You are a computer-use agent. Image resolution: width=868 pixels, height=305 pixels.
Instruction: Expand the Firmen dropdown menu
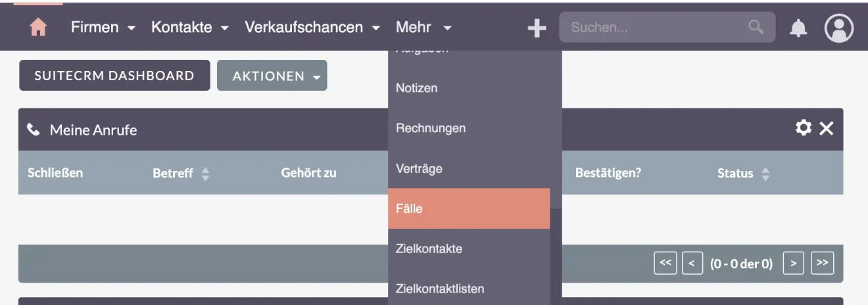(x=103, y=28)
